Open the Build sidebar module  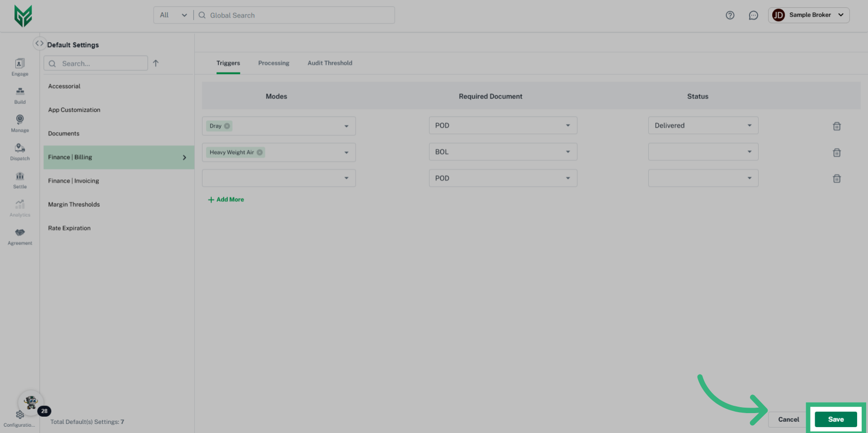[x=20, y=95]
